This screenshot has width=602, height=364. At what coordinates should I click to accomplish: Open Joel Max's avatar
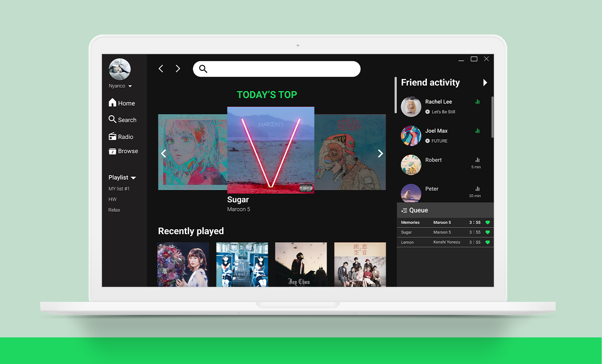point(411,136)
